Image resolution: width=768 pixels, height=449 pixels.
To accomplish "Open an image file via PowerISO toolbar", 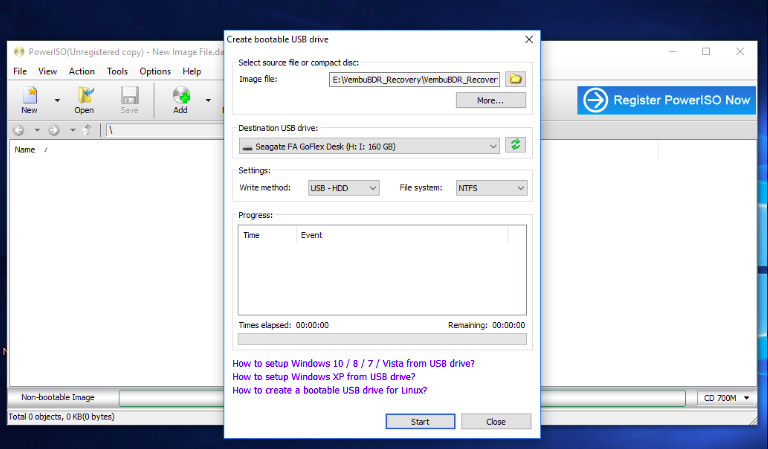I will (84, 100).
